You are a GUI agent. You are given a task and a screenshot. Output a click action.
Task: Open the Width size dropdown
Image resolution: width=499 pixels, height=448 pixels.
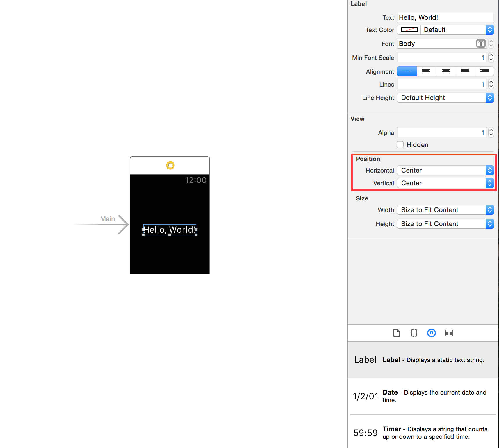(x=445, y=210)
